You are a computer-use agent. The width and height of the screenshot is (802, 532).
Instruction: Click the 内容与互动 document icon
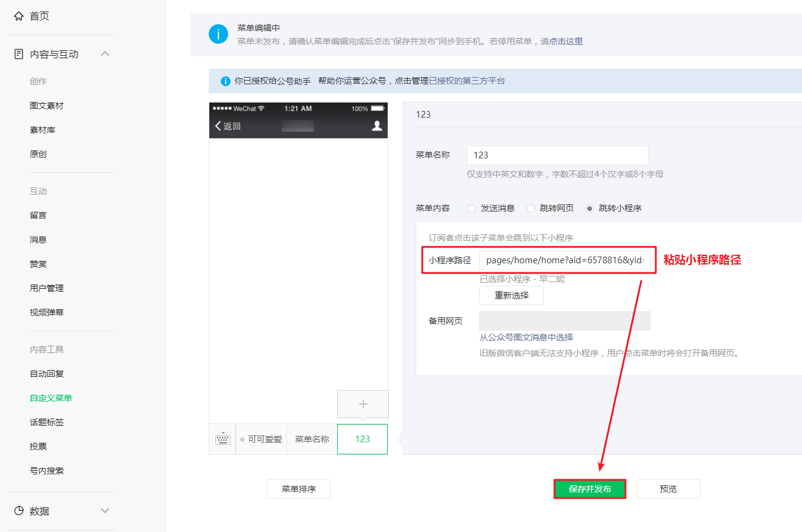click(x=19, y=54)
